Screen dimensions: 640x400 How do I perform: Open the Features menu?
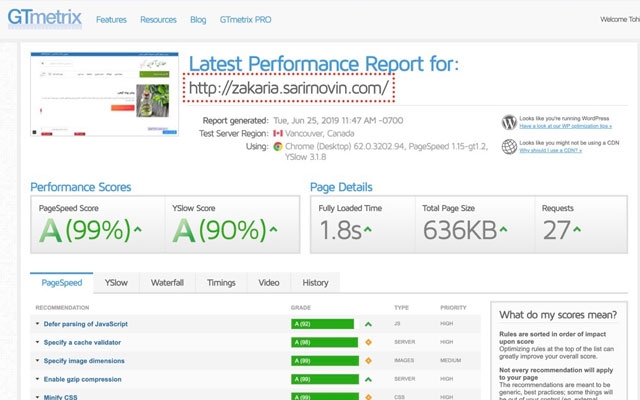[111, 20]
